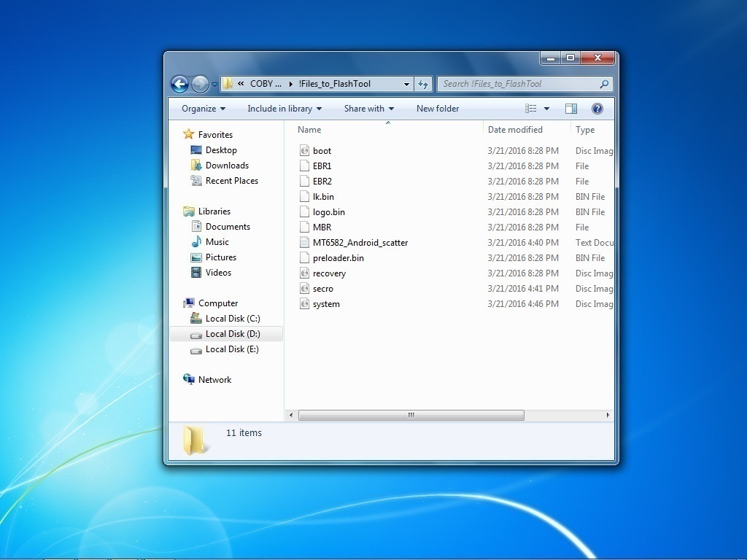Viewport: 747px width, 560px height.
Task: Click the horizontal scrollbar thumb
Action: coord(411,415)
